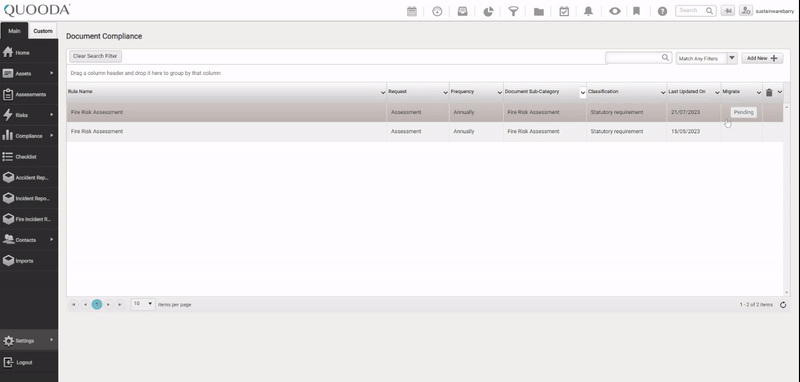Open the bookmark icon
The width and height of the screenshot is (800, 382).
tap(636, 11)
